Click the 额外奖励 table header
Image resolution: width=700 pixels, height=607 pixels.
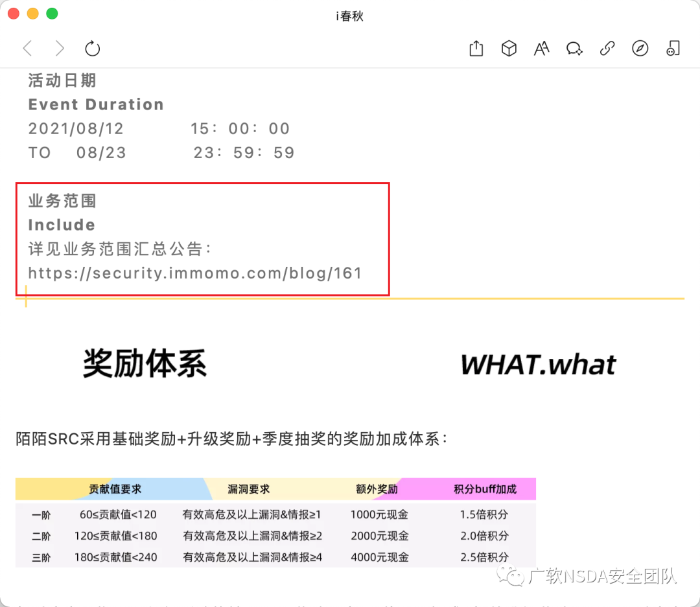[377, 489]
